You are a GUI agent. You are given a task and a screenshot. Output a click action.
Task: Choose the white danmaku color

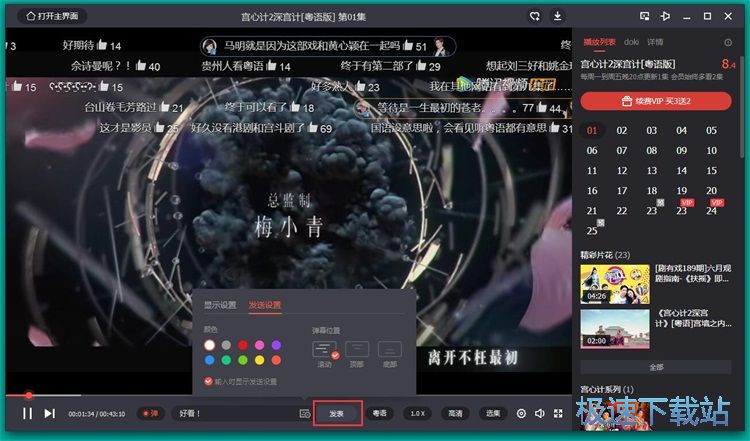[210, 345]
